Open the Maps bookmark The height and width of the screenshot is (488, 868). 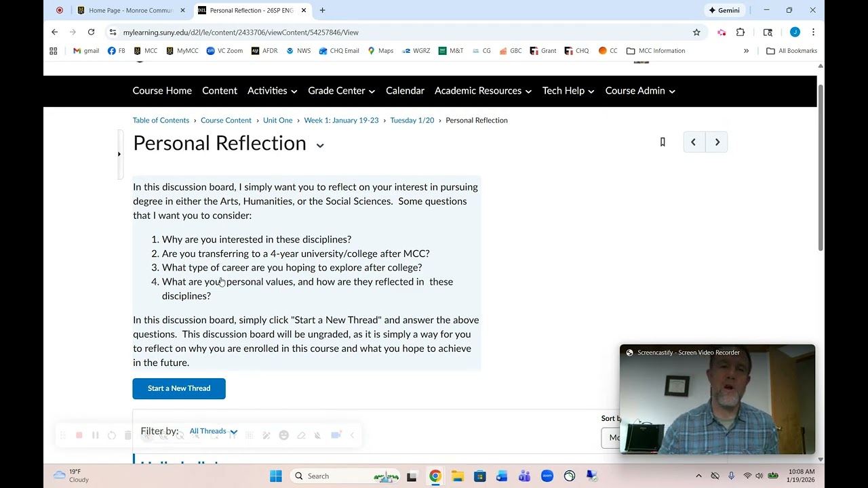pyautogui.click(x=380, y=51)
